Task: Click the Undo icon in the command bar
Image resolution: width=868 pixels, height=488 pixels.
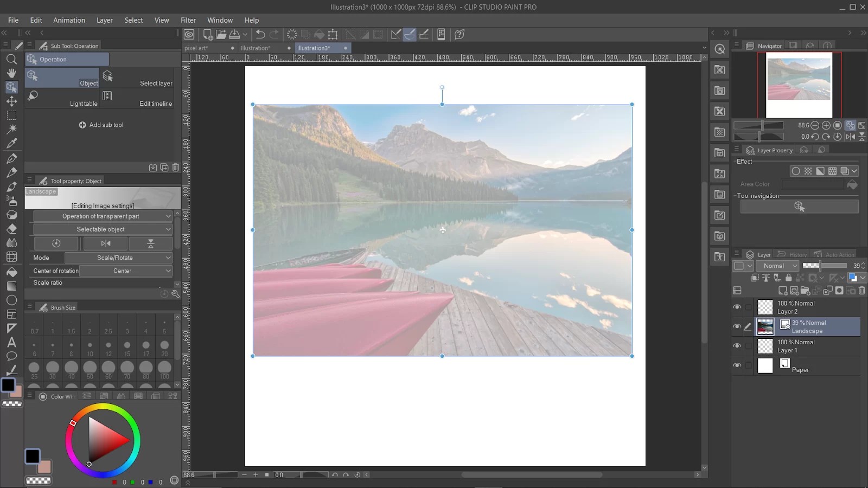Action: tap(260, 34)
